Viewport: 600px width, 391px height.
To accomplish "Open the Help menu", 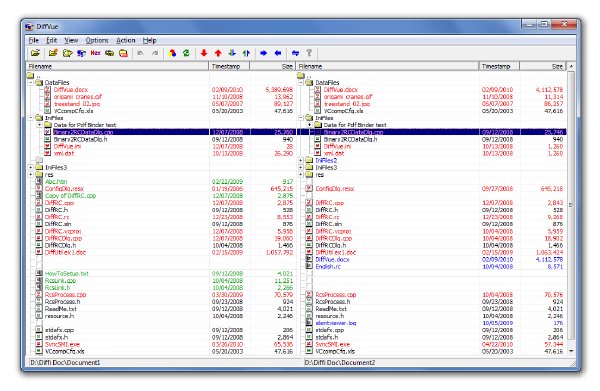I will tap(149, 40).
